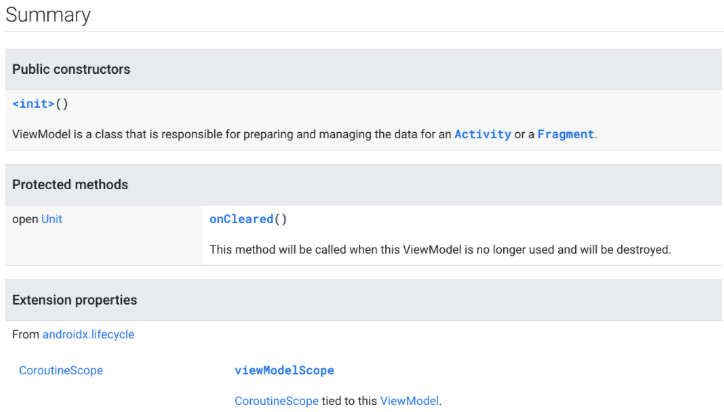The height and width of the screenshot is (412, 724).
Task: Follow the Fragment class link
Action: 565,134
